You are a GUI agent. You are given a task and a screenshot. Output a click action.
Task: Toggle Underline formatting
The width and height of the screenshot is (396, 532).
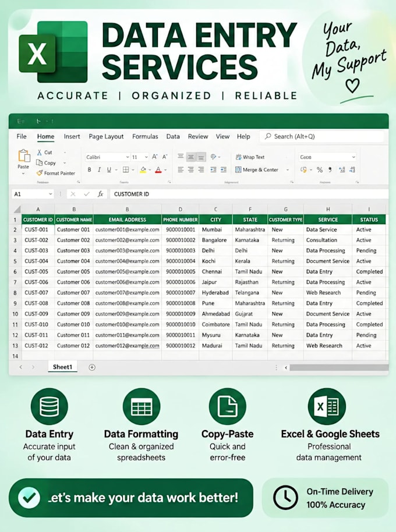(109, 169)
